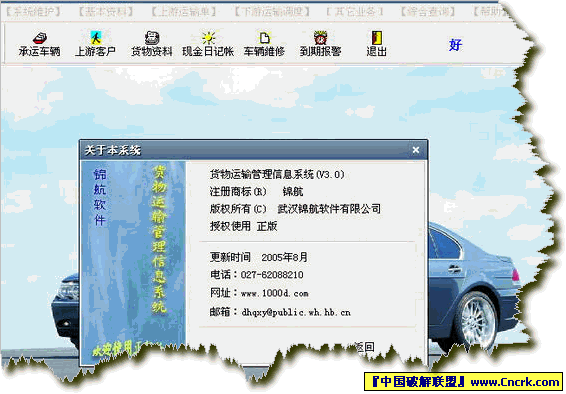Click the 授权使用 正版 text
Screen dimensions: 566x394
tap(244, 226)
